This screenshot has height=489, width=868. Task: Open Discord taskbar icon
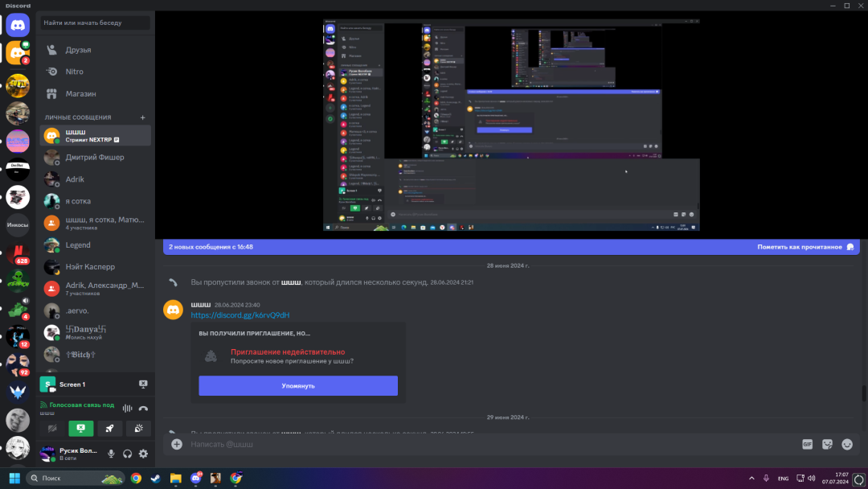pos(196,478)
